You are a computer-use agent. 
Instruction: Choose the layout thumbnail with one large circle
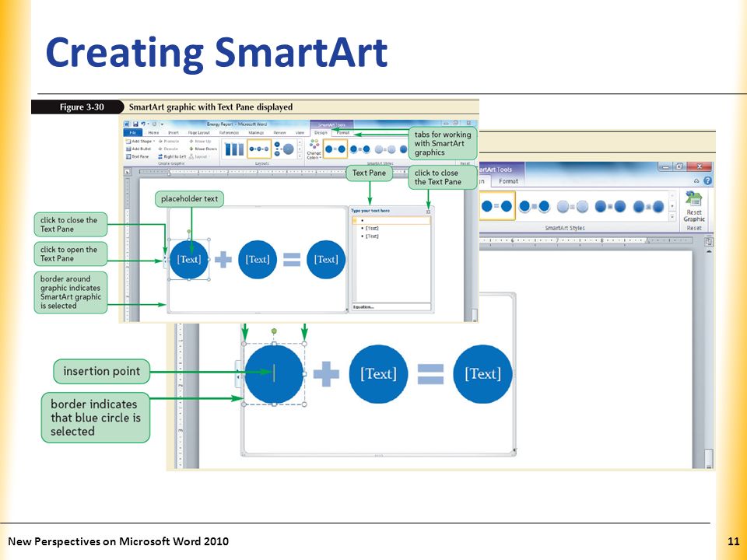coord(285,149)
